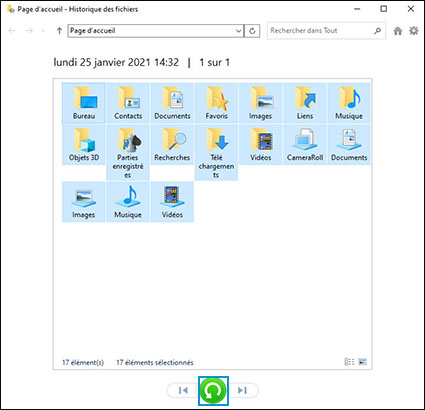This screenshot has height=410, width=425.
Task: Select the CameraRoll library
Action: click(305, 145)
